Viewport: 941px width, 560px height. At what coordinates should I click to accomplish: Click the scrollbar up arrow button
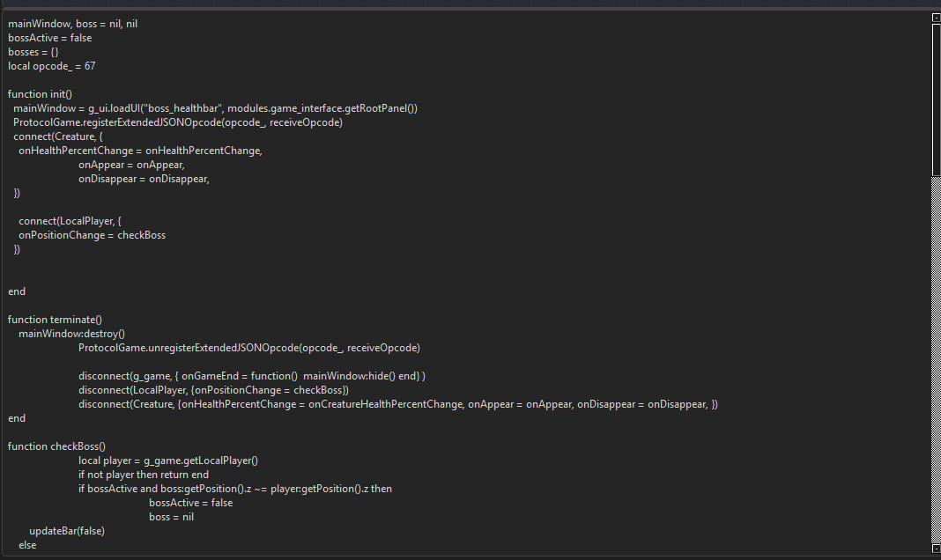click(936, 18)
